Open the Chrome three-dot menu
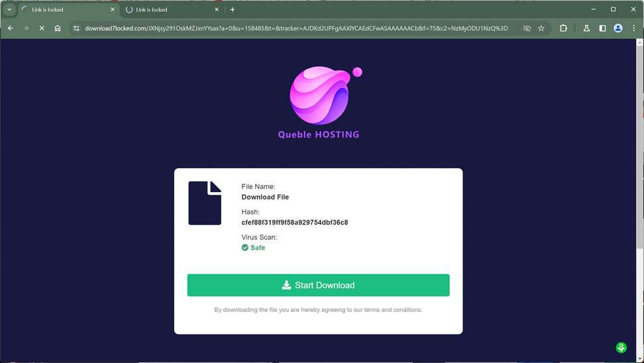Viewport: 644px width, 363px height. point(634,28)
